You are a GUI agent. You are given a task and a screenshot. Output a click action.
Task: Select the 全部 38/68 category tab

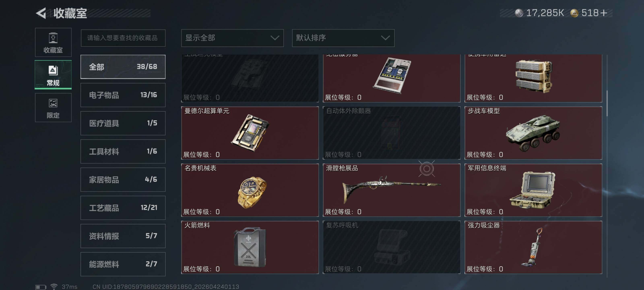pos(123,67)
